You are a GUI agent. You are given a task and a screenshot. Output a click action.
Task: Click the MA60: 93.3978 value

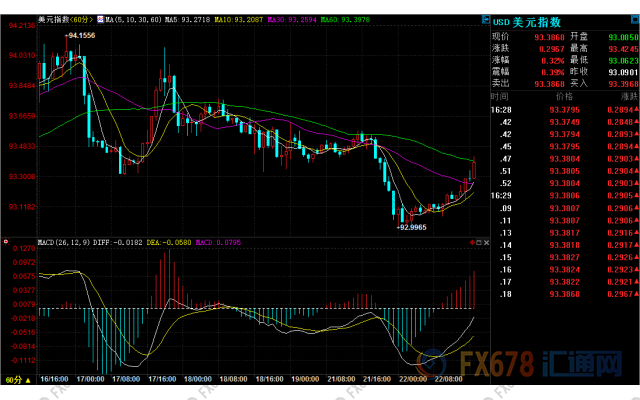pyautogui.click(x=345, y=19)
